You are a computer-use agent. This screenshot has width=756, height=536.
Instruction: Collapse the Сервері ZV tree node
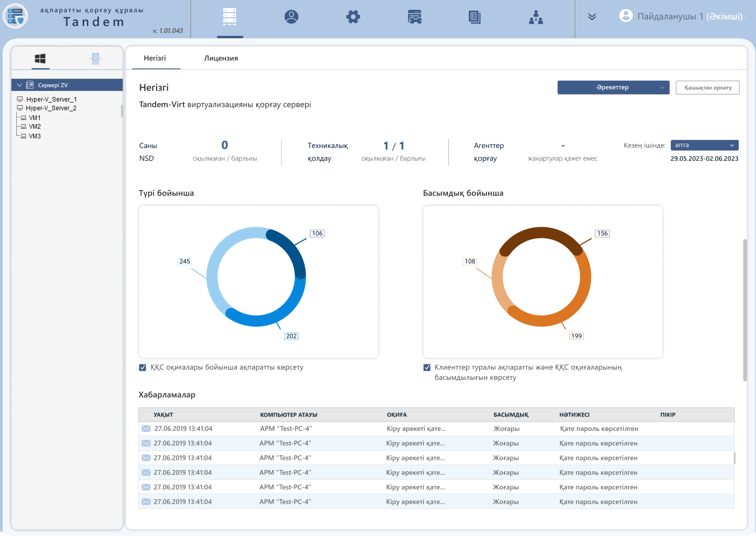(x=19, y=85)
